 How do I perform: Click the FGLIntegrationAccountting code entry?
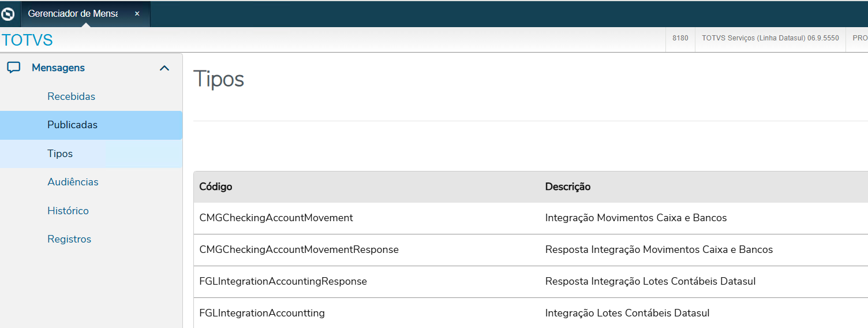[262, 313]
